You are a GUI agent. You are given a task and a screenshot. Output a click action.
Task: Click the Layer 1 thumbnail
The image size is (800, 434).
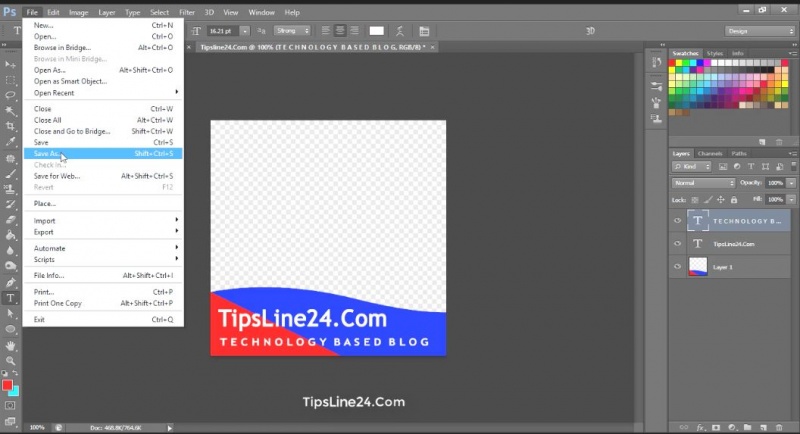coord(698,267)
